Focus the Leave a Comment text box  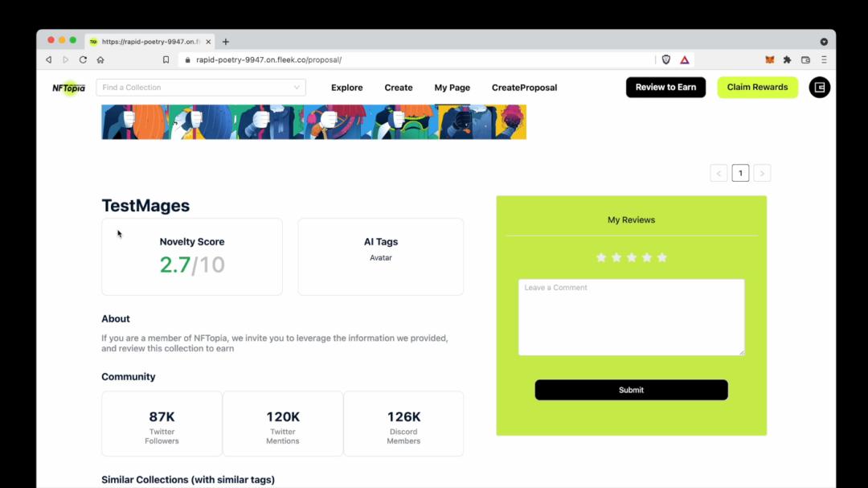point(631,318)
